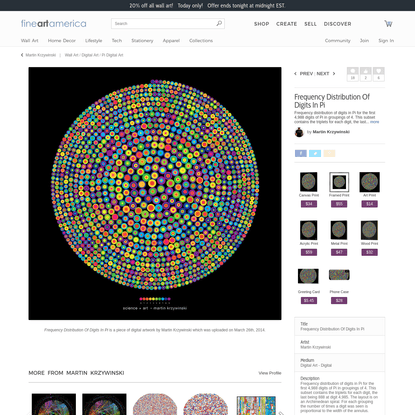Screen dimensions: 415x415
Task: Click the $5.45 Greeting Card price button
Action: point(309,301)
